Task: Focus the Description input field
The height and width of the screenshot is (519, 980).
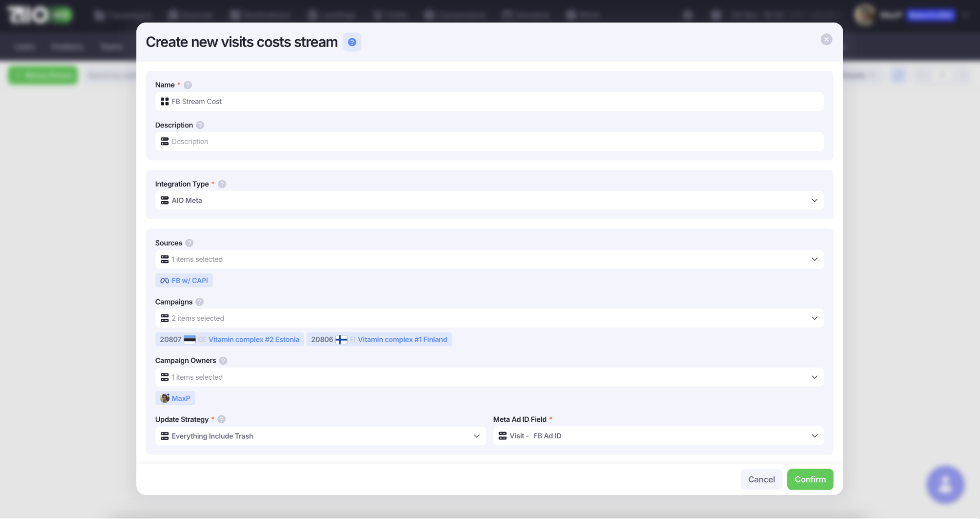Action: (490, 141)
